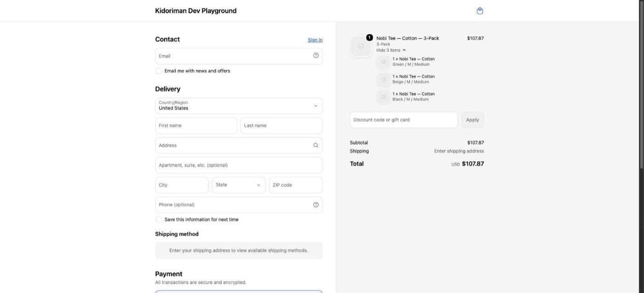Screen dimensions: 644x293
Task: Focus the Discount code or gift card field
Action: 403,120
